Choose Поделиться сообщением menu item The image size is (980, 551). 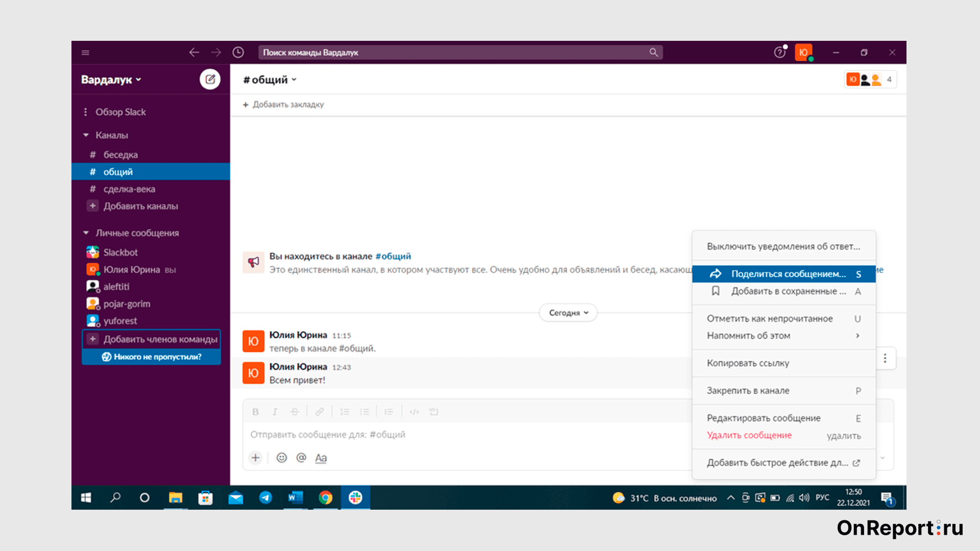(x=783, y=274)
